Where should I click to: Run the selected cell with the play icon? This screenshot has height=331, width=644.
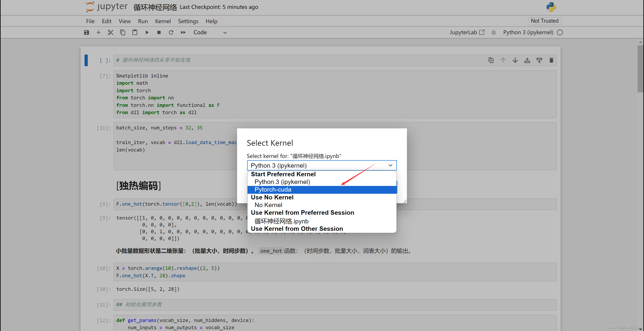pos(147,33)
